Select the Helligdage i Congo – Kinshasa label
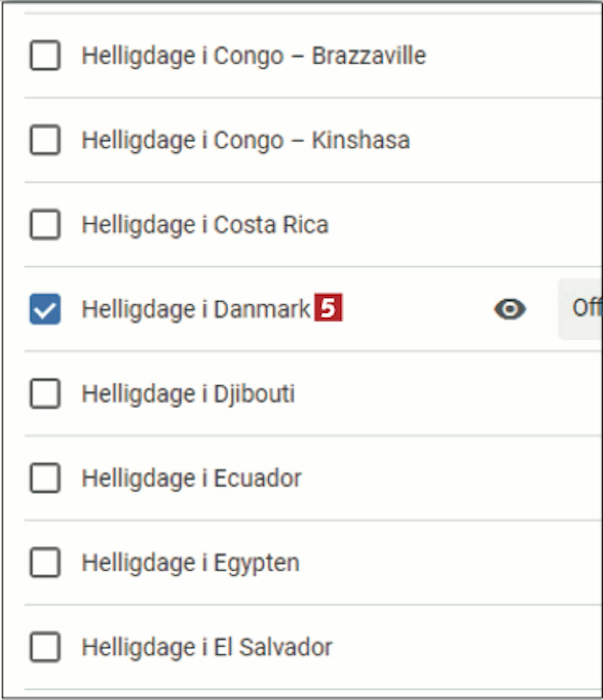603x700 pixels. tap(246, 140)
